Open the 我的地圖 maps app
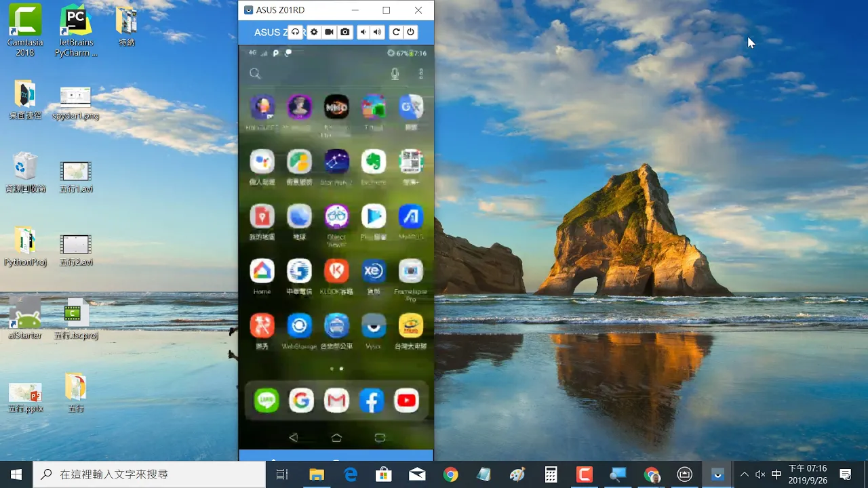Screen dimensions: 868x488 pyautogui.click(x=262, y=217)
